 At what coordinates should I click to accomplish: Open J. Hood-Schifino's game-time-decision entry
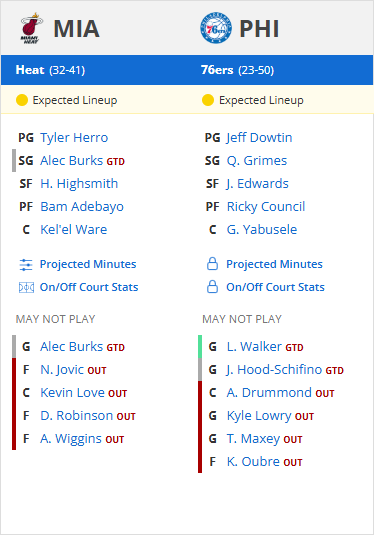pos(285,370)
